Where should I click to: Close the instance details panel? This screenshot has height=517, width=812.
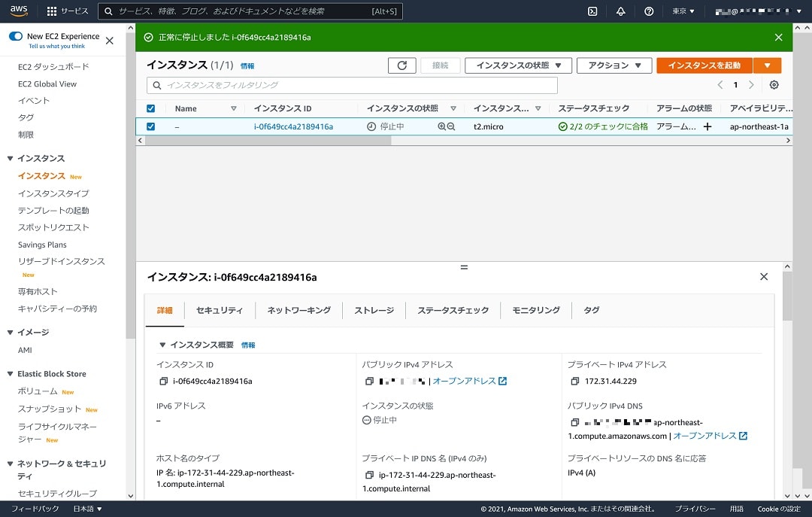pos(764,277)
